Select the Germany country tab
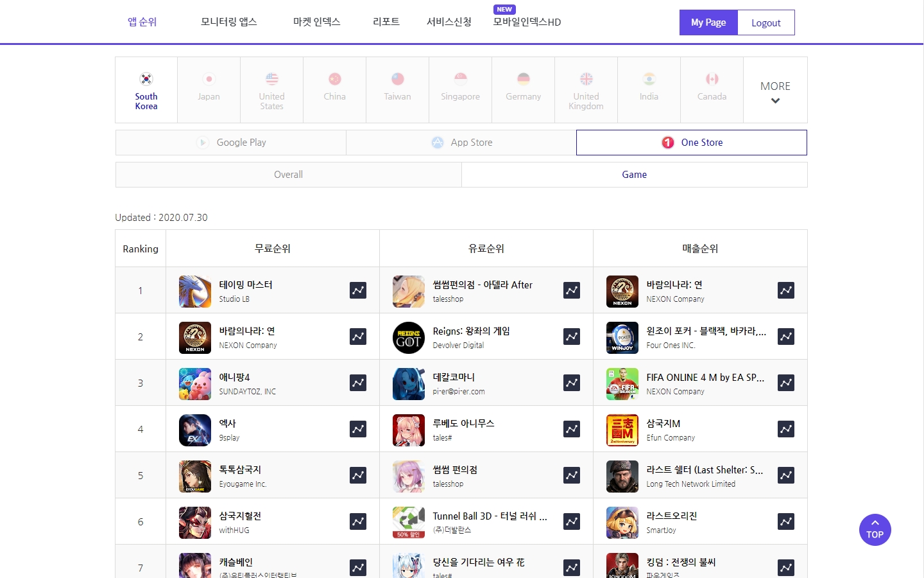Viewport: 924px width, 578px height. tap(523, 90)
